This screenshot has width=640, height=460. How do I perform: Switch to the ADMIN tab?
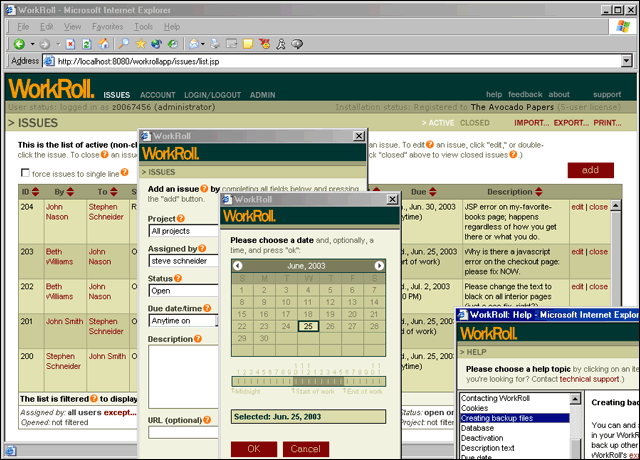click(x=262, y=95)
